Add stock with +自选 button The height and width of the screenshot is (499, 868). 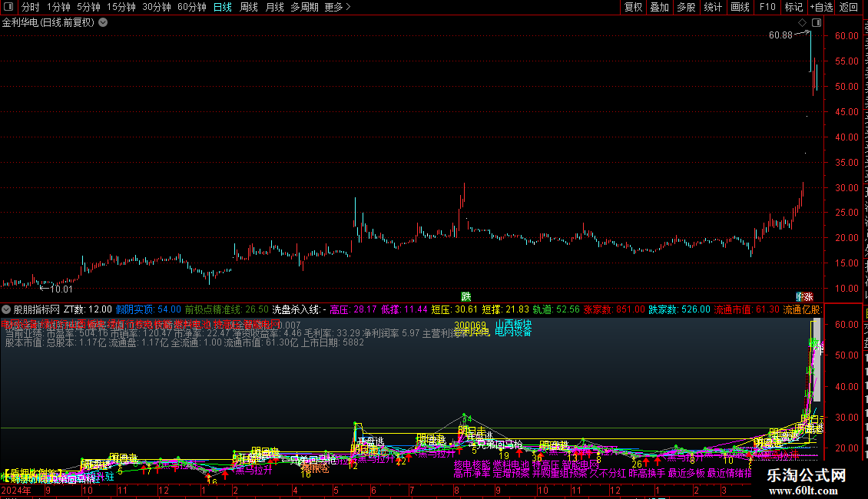[821, 7]
